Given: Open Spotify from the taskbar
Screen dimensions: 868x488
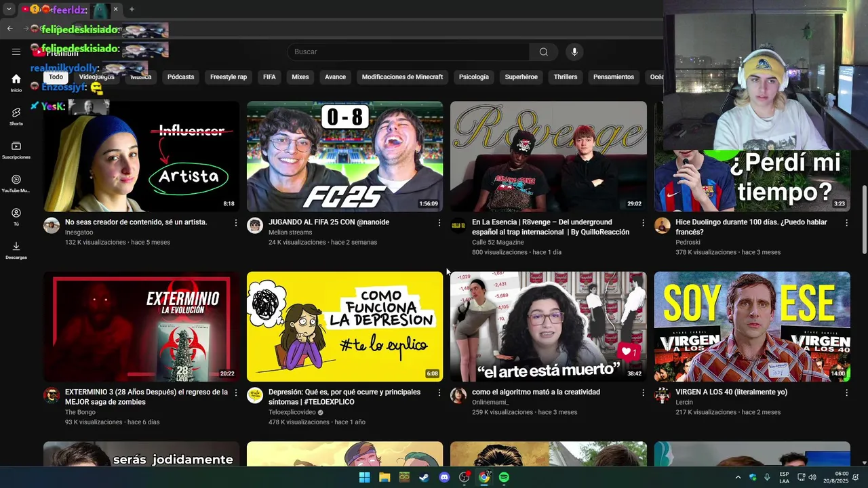Looking at the screenshot, I should 504,477.
